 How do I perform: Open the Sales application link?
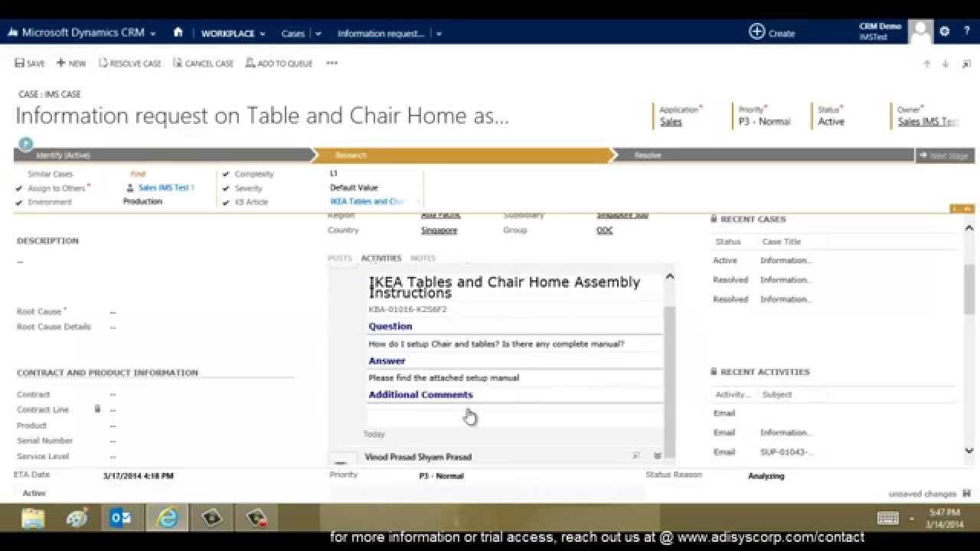click(671, 122)
